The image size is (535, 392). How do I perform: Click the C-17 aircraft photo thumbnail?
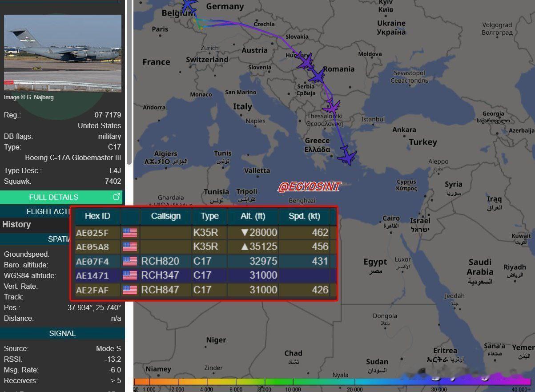[63, 53]
